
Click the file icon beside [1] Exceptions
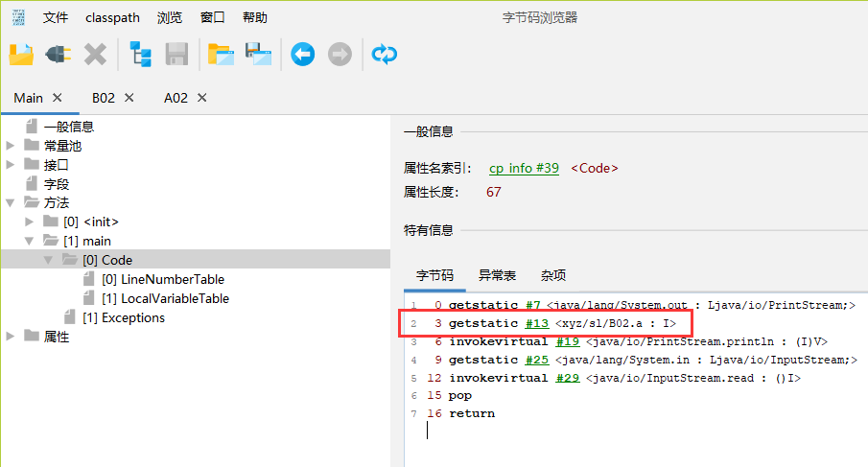tap(70, 317)
